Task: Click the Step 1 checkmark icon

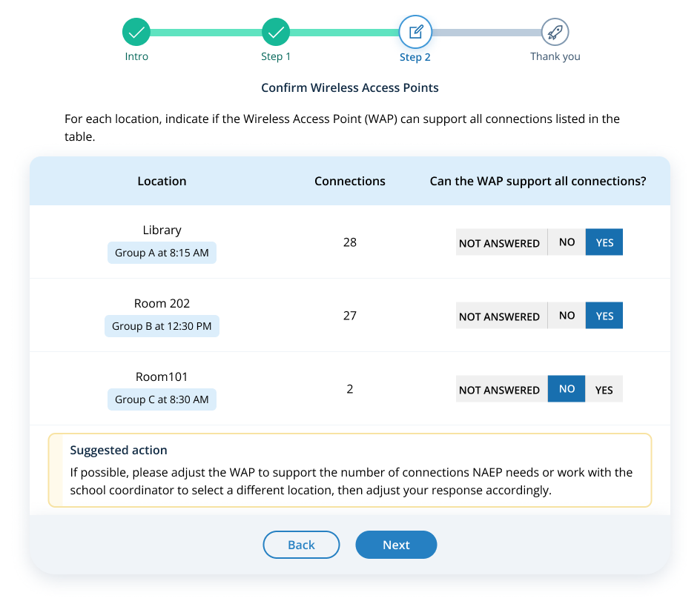Action: [275, 32]
